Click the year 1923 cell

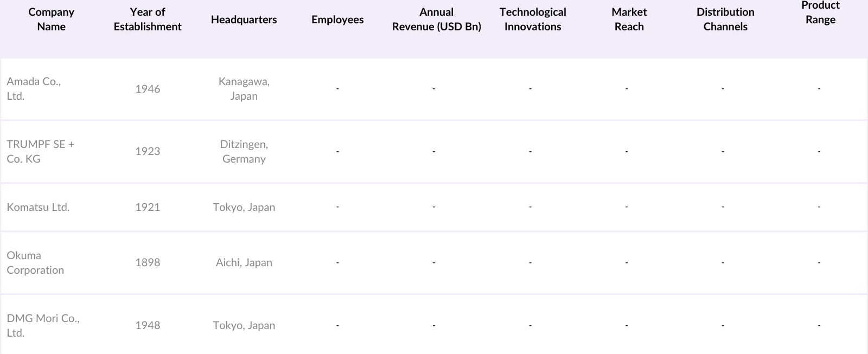(x=148, y=152)
